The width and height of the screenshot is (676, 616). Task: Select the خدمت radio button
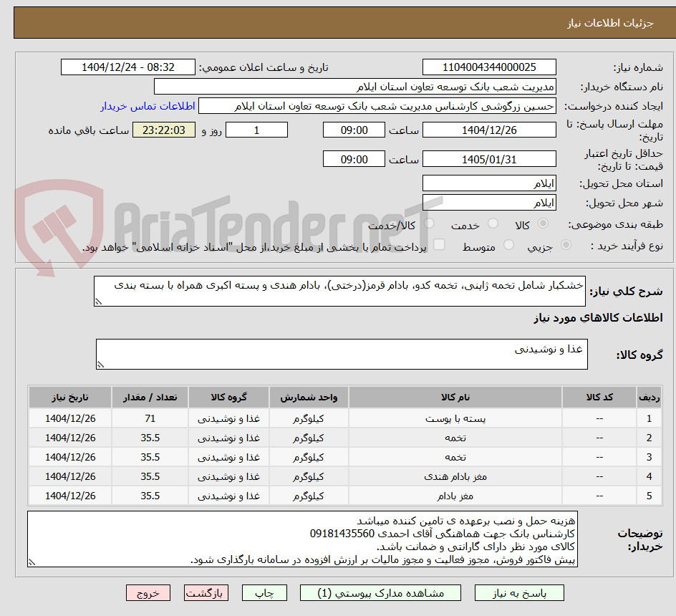pos(493,223)
